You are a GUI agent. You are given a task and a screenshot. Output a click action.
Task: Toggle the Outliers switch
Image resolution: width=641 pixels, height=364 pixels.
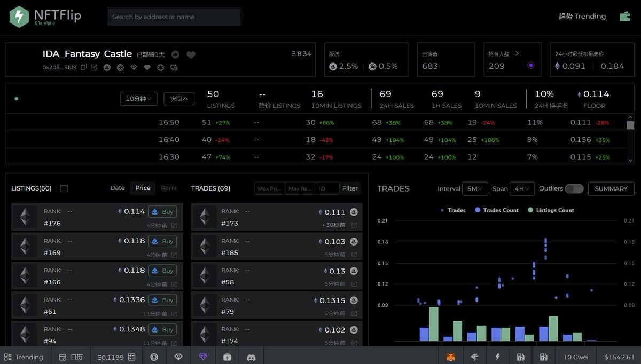pos(574,188)
